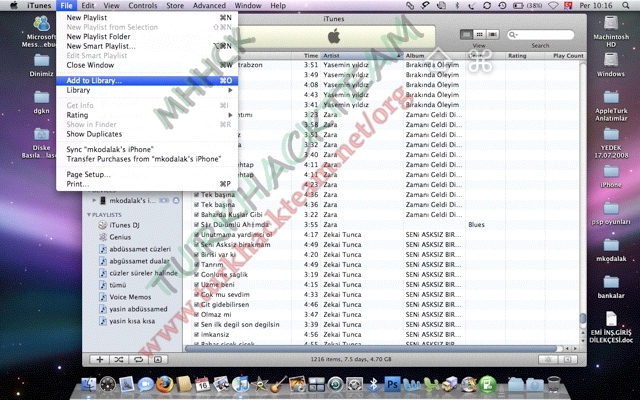The width and height of the screenshot is (640, 400).
Task: Switch to grid view
Action: [x=480, y=35]
